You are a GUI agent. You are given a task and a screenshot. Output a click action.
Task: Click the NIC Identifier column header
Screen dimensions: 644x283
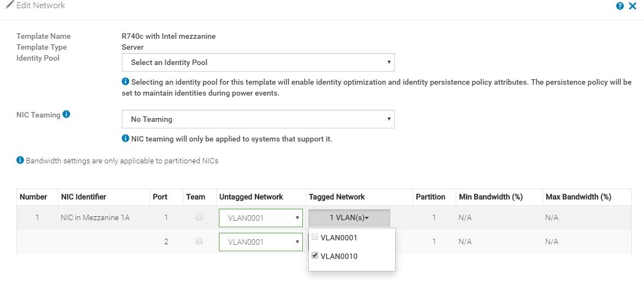84,197
